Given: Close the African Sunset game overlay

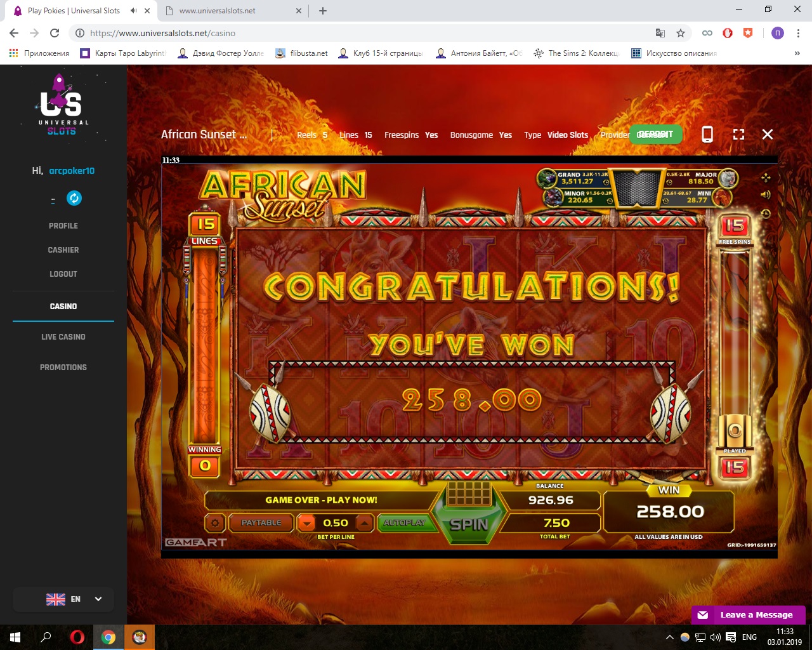Looking at the screenshot, I should pyautogui.click(x=768, y=134).
